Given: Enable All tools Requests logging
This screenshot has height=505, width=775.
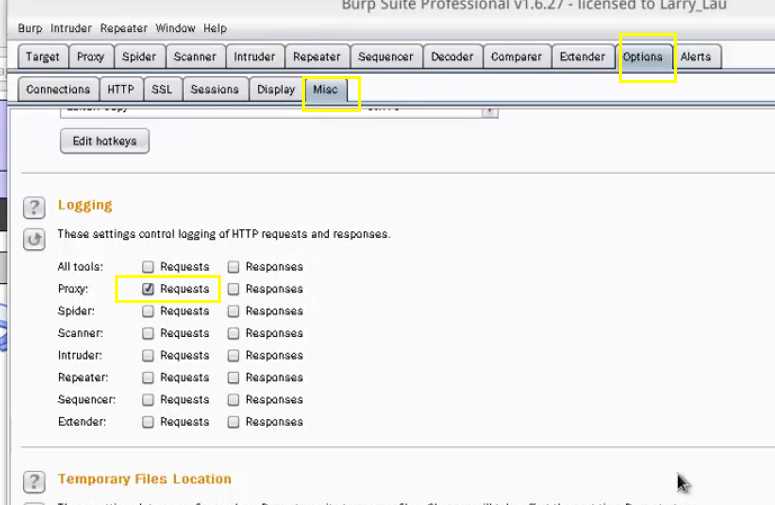Looking at the screenshot, I should 148,267.
